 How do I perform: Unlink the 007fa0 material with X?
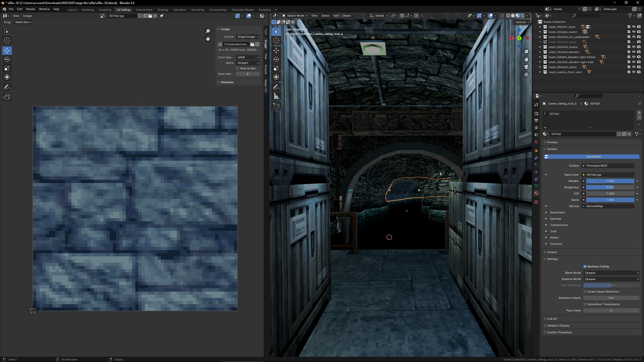coord(629,134)
